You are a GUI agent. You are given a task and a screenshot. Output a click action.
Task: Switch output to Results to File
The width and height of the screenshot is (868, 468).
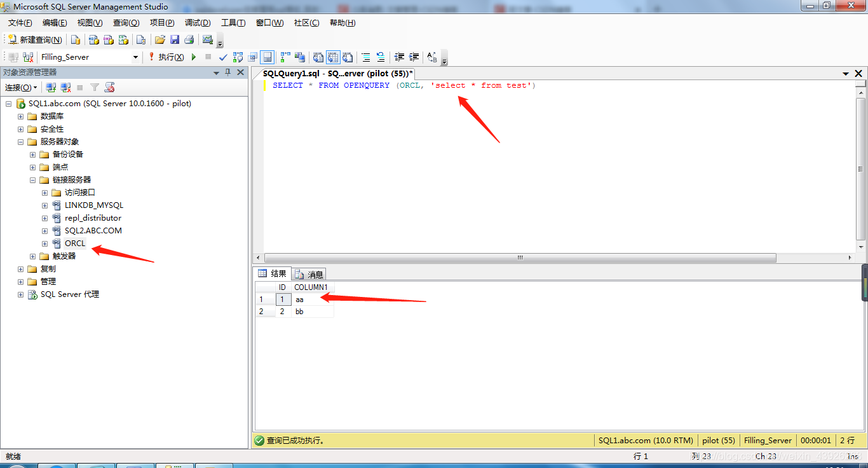pyautogui.click(x=348, y=57)
